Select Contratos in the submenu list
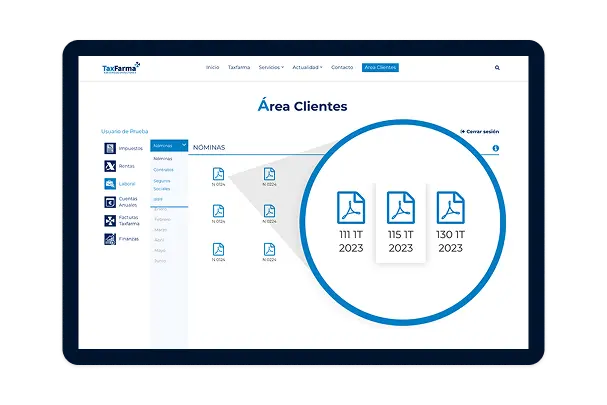 point(163,169)
